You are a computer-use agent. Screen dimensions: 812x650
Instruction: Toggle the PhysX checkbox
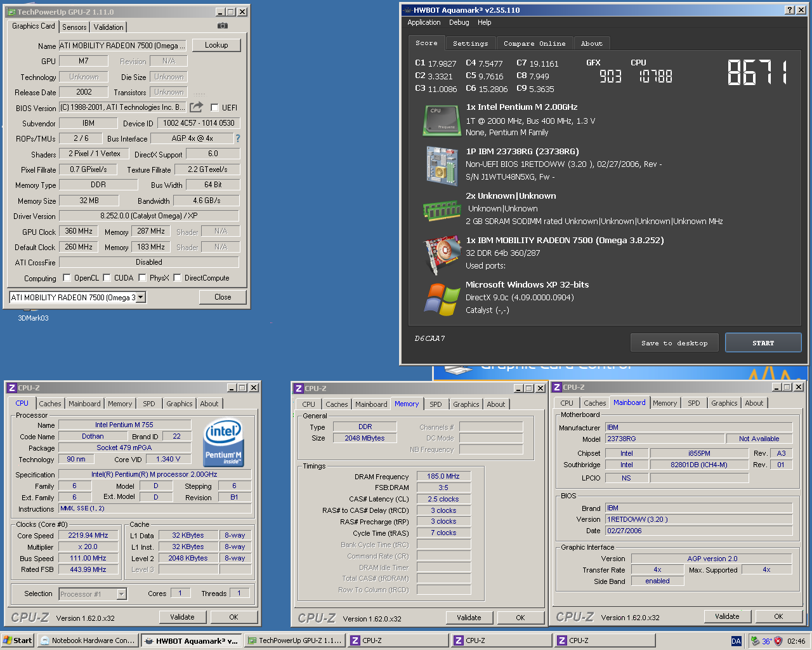click(x=143, y=277)
